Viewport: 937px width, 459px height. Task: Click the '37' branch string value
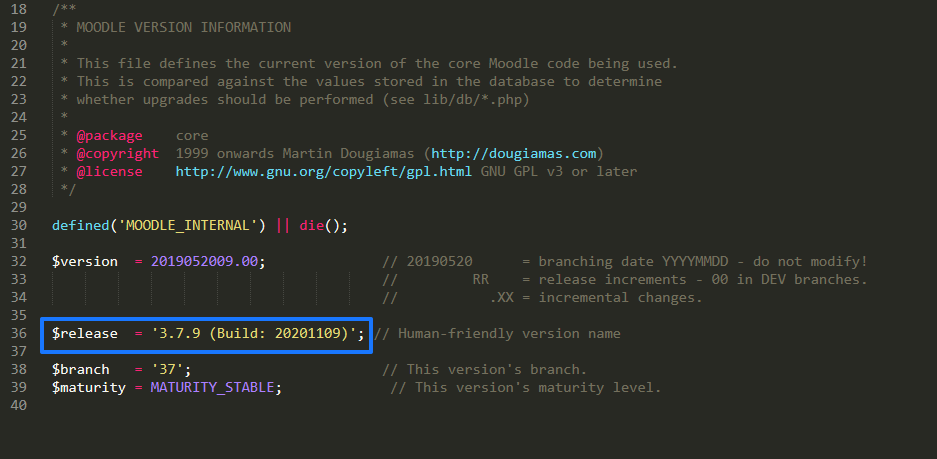pos(167,369)
